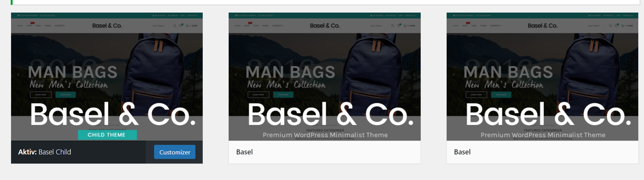The height and width of the screenshot is (180, 644).
Task: Click next-slide arrow in Basel Child preview
Action: coord(196,75)
